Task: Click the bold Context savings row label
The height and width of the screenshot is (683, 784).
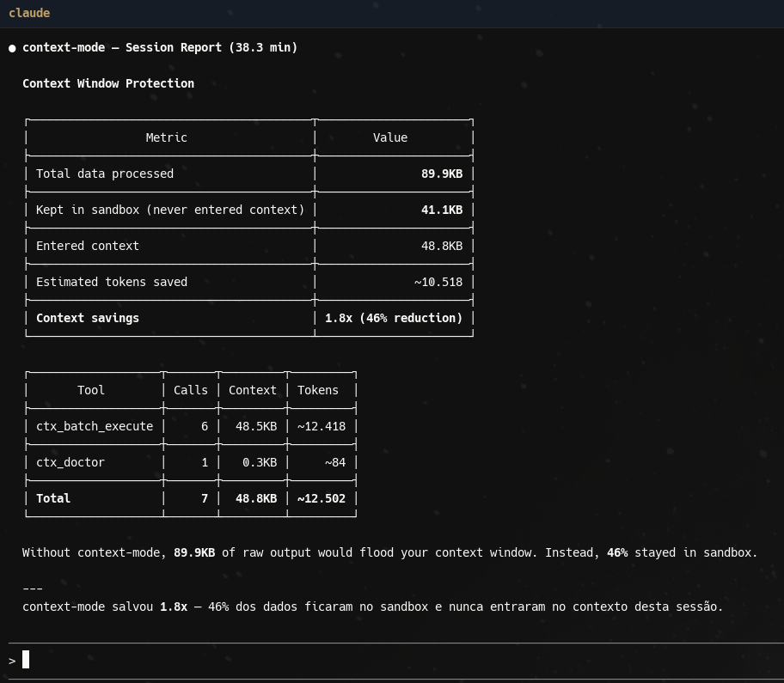Action: [x=88, y=318]
